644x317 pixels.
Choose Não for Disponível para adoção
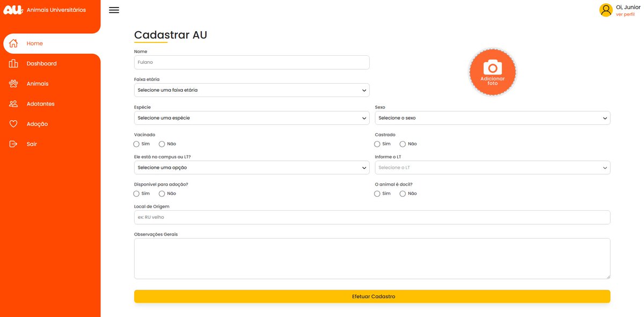[162, 194]
